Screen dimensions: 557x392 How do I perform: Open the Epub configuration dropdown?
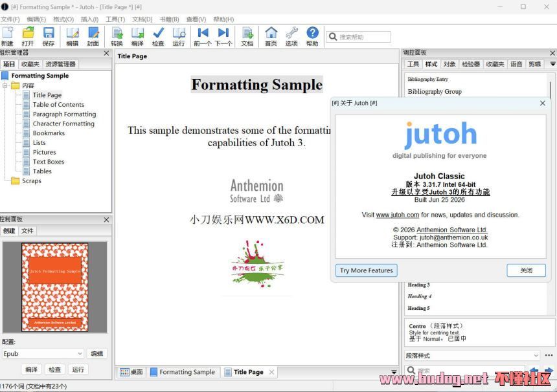pyautogui.click(x=43, y=354)
